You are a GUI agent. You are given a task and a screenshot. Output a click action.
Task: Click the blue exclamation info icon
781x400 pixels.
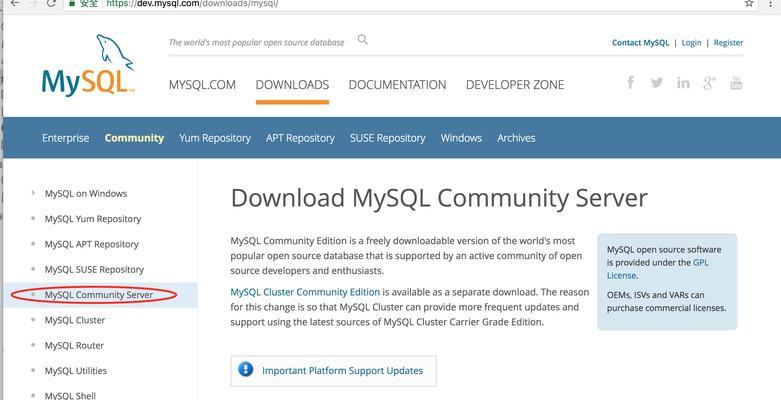(x=246, y=370)
